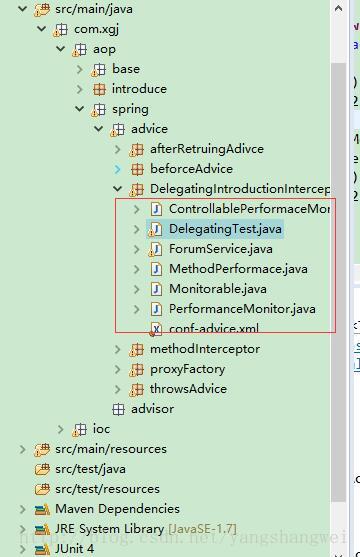Image resolution: width=360 pixels, height=557 pixels.
Task: Click the Maven Dependencies library icon
Action: tap(42, 510)
